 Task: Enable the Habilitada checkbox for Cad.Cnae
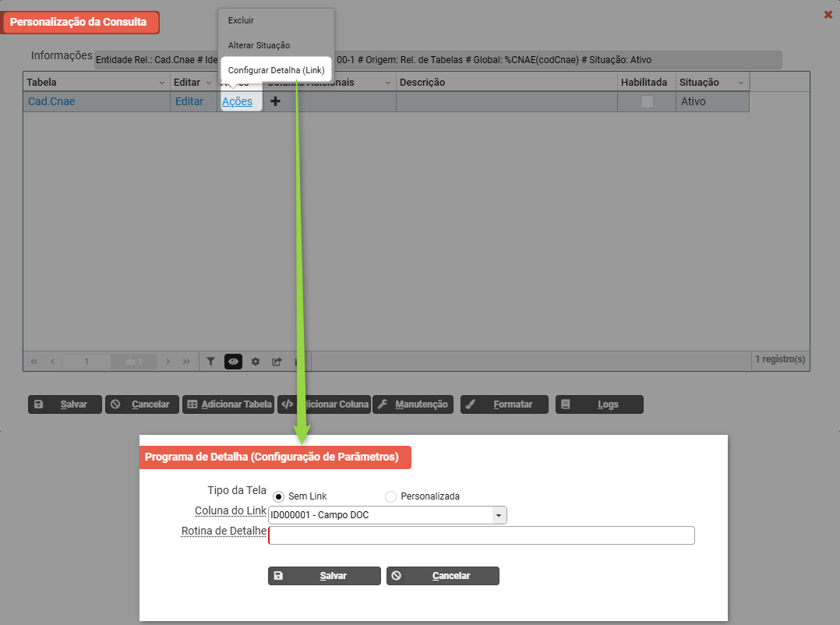(x=647, y=101)
